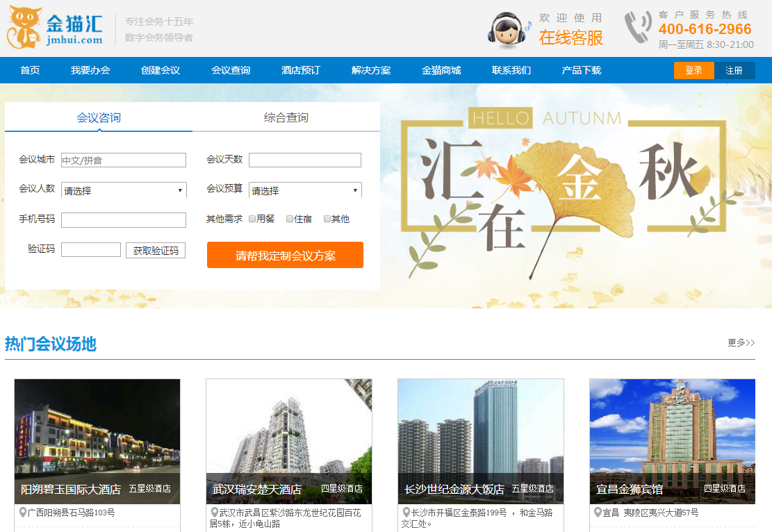
Task: Click the 更多>> arrow link
Action: tap(741, 342)
